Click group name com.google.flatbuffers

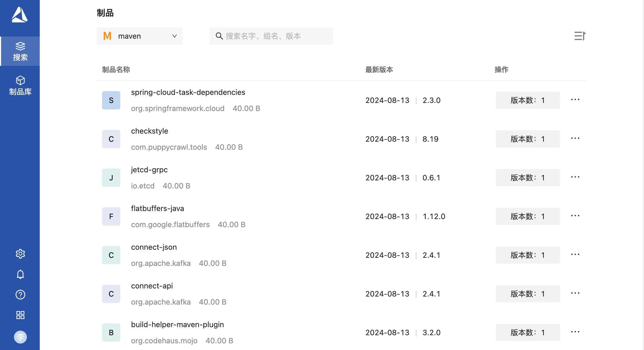[x=170, y=225]
